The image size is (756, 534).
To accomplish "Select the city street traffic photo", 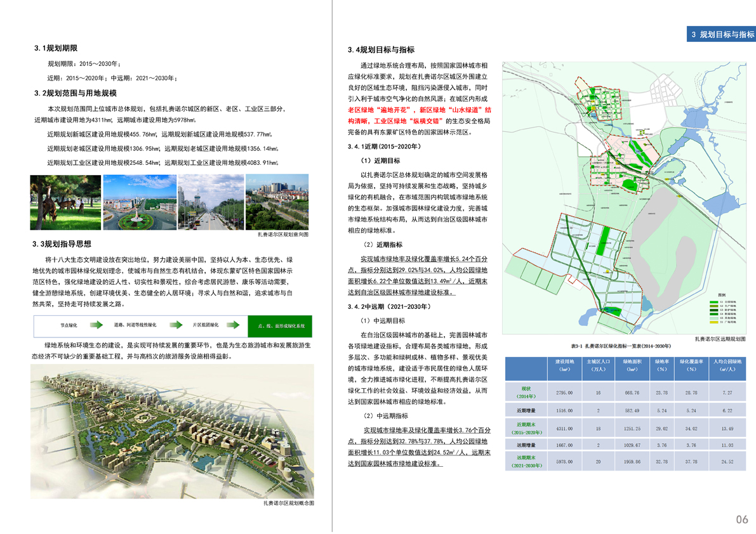I will [211, 202].
